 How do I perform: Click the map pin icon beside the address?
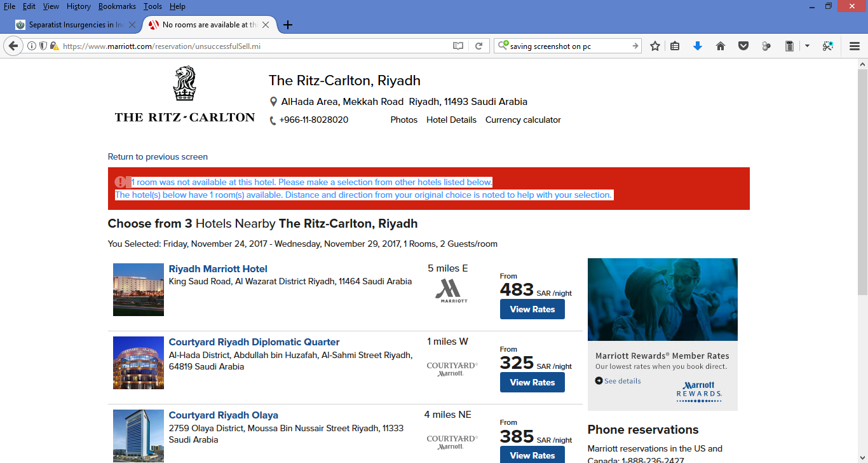pos(273,102)
